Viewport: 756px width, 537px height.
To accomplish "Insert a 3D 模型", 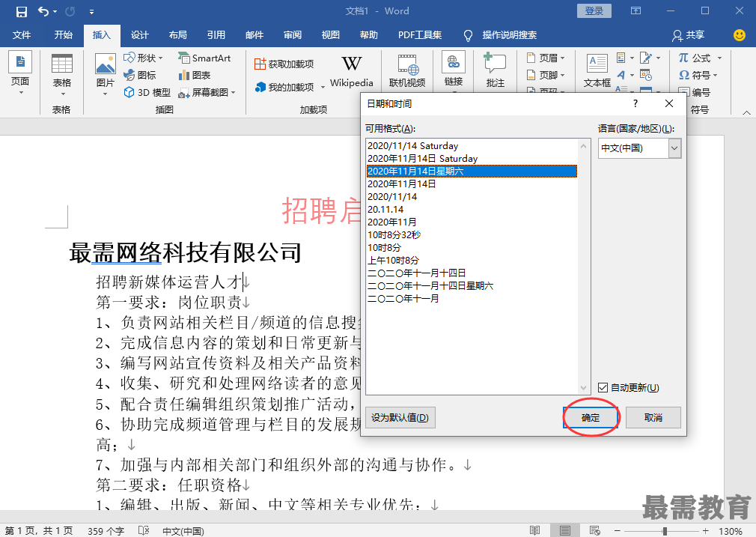I will (x=147, y=92).
